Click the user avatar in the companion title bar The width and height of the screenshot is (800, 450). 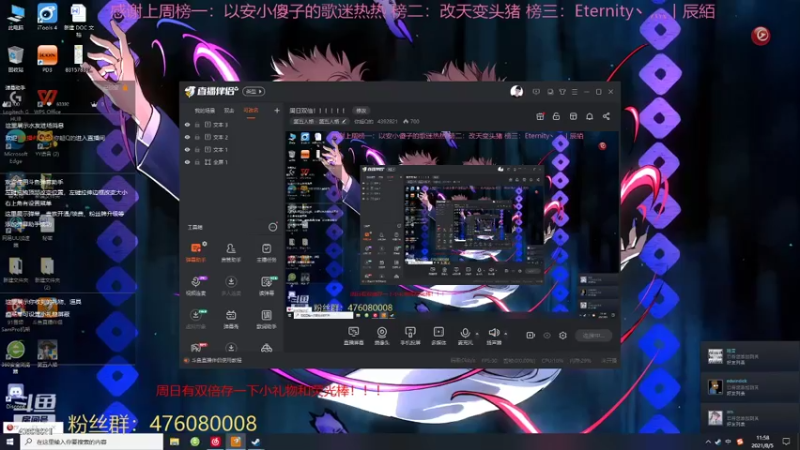(x=516, y=92)
